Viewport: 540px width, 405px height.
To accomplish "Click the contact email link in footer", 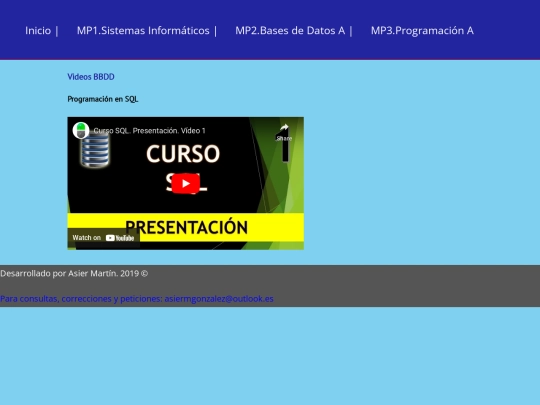I will (137, 299).
